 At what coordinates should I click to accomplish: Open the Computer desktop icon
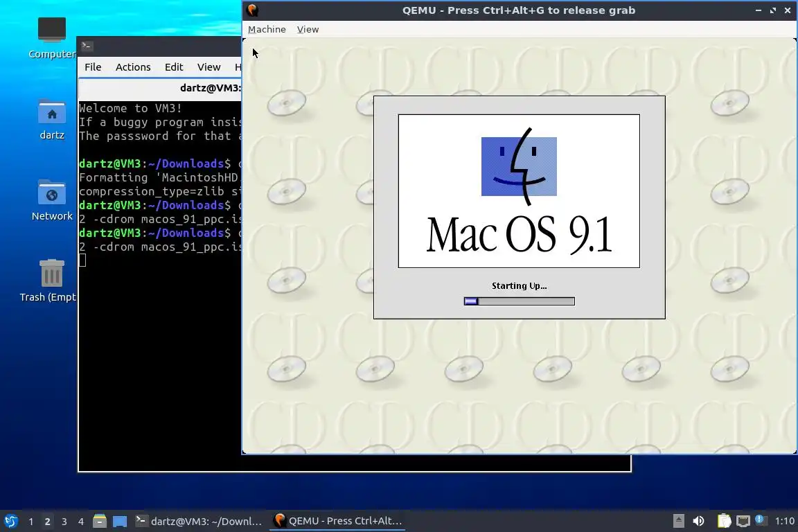click(x=52, y=37)
